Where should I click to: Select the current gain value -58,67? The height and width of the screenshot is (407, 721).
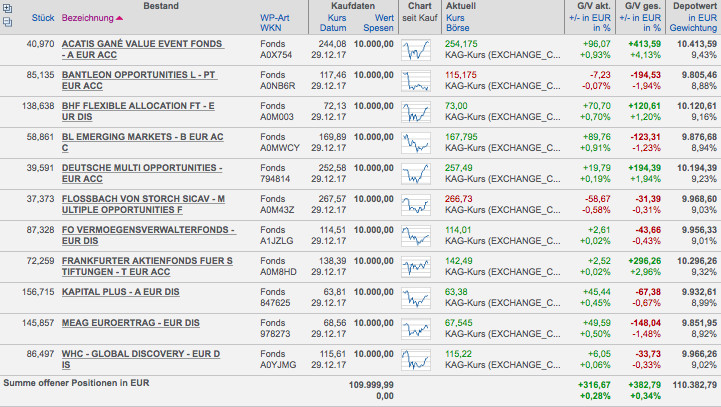(597, 199)
